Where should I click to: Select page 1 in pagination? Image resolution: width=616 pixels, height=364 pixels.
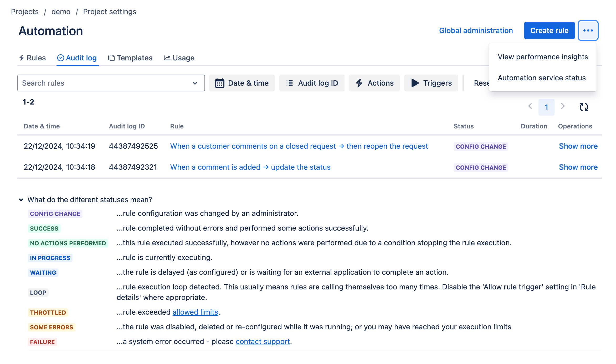click(546, 107)
